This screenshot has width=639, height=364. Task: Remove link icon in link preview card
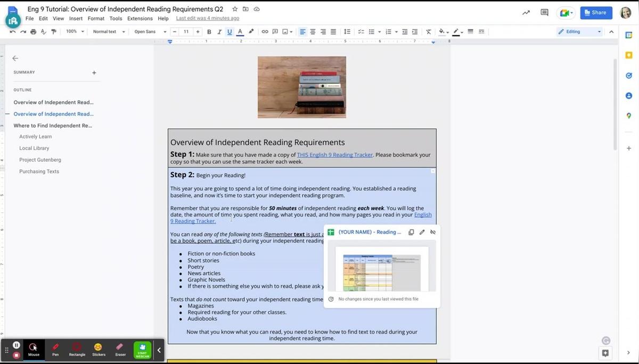pos(432,232)
